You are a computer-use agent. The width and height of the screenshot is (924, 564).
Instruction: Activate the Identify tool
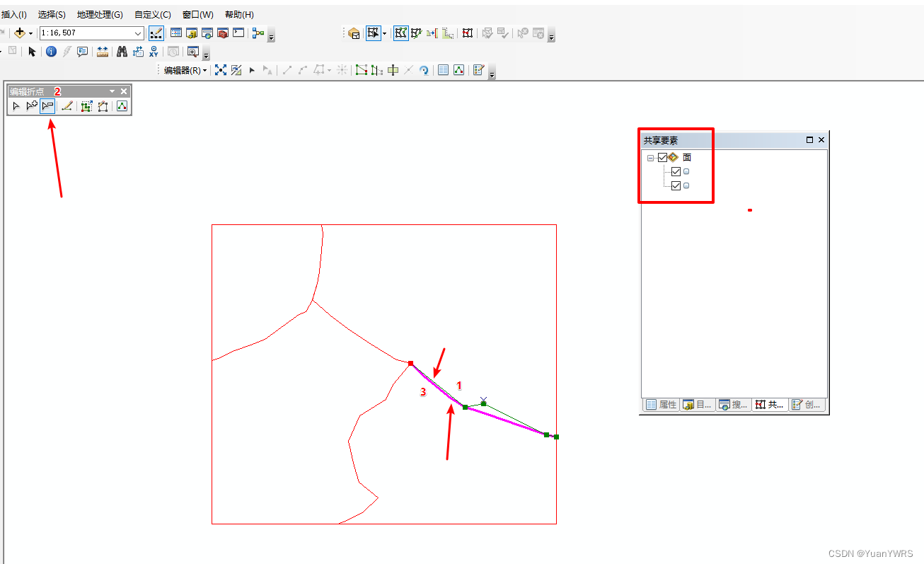51,52
